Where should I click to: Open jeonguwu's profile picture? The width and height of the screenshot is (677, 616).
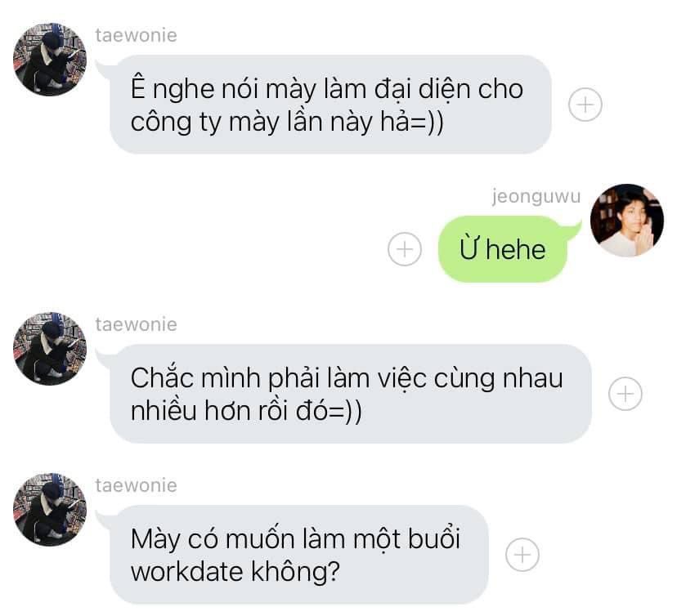(x=627, y=221)
